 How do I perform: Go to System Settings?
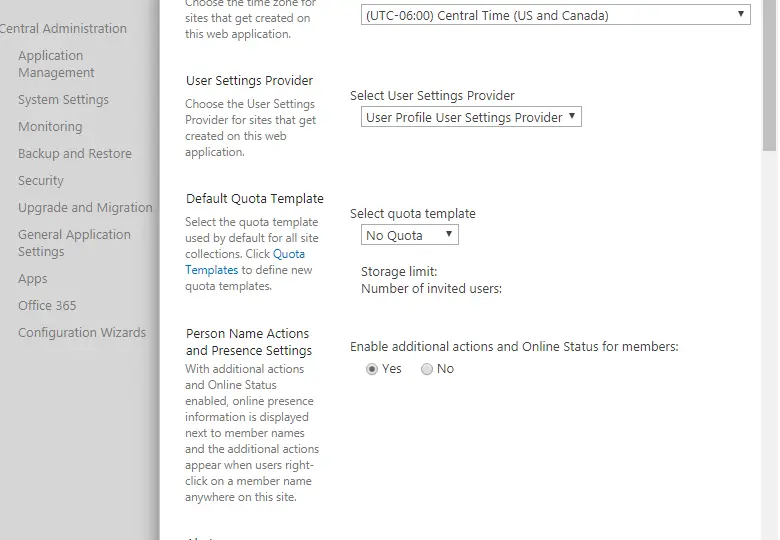coord(63,100)
